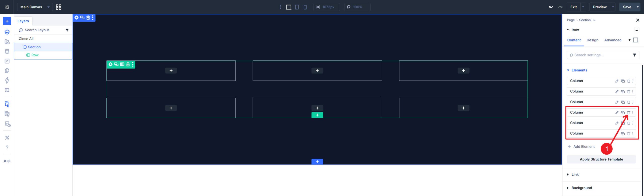The height and width of the screenshot is (196, 644).
Task: Delete the third Column with trash icon
Action: click(x=629, y=102)
